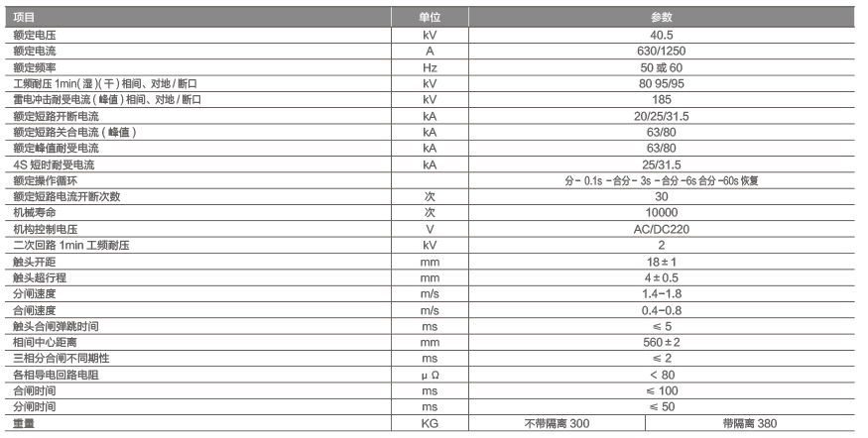The height and width of the screenshot is (438, 868).
Task: Select the μΩ unit cell
Action: click(430, 376)
